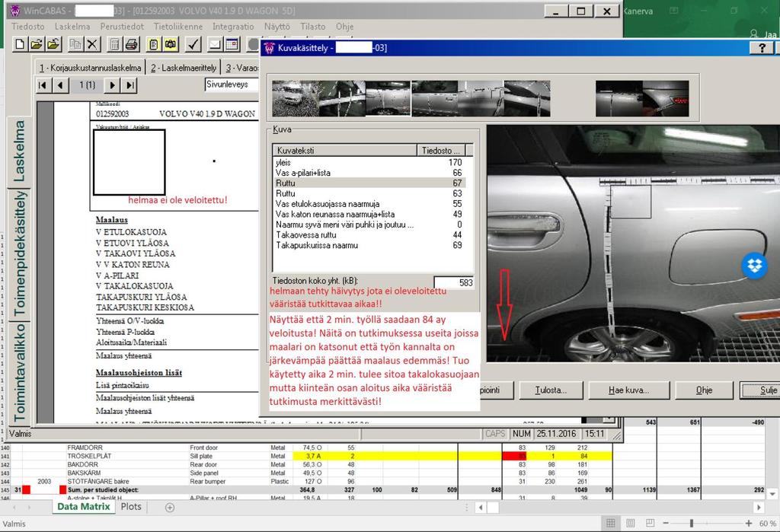Image resolution: width=780 pixels, height=532 pixels.
Task: Go to last page in report viewer
Action: point(129,85)
